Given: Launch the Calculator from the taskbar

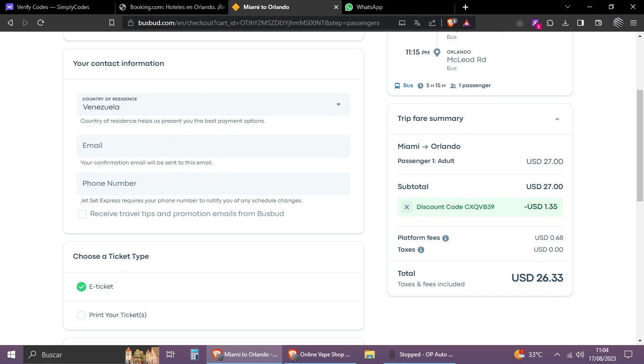Looking at the screenshot, I should (195, 355).
